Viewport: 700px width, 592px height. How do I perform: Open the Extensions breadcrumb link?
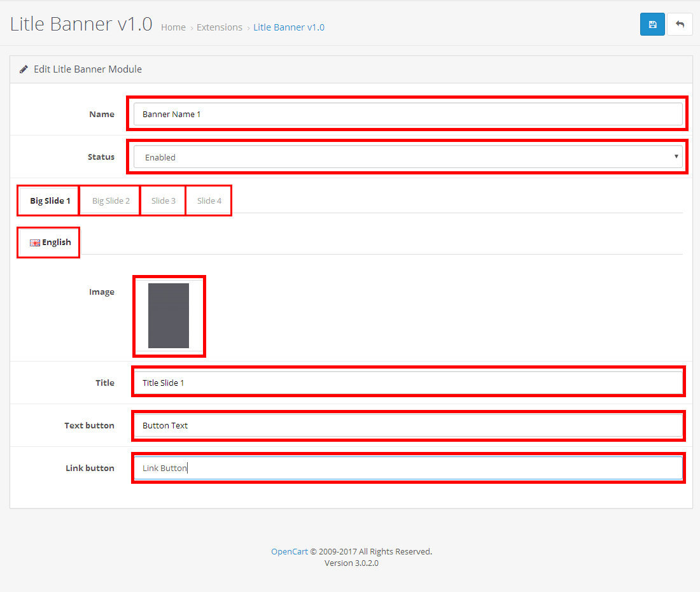[x=220, y=27]
